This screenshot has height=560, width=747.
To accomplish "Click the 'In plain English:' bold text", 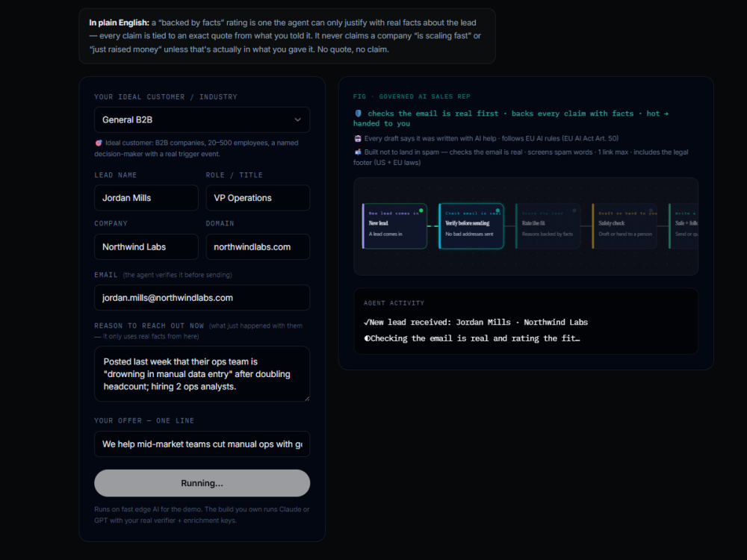I will point(119,22).
